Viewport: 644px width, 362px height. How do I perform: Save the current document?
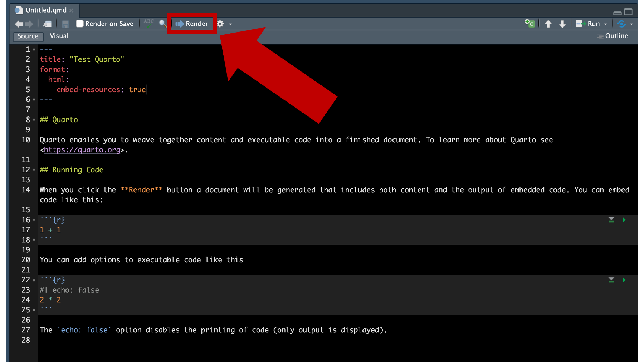pos(65,24)
